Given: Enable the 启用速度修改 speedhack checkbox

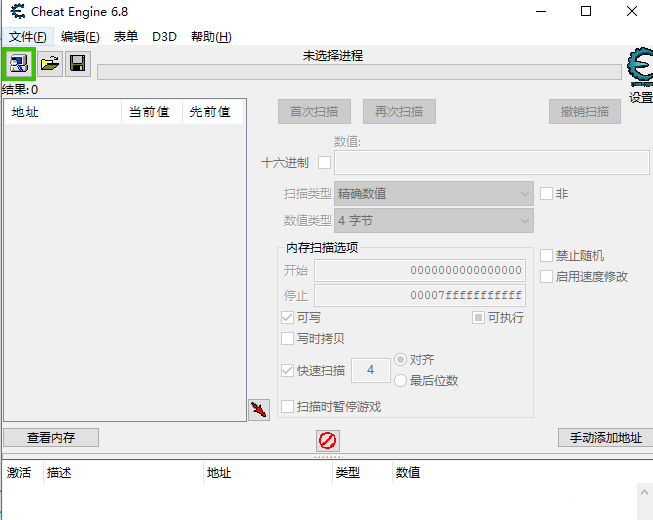Looking at the screenshot, I should click(x=546, y=276).
